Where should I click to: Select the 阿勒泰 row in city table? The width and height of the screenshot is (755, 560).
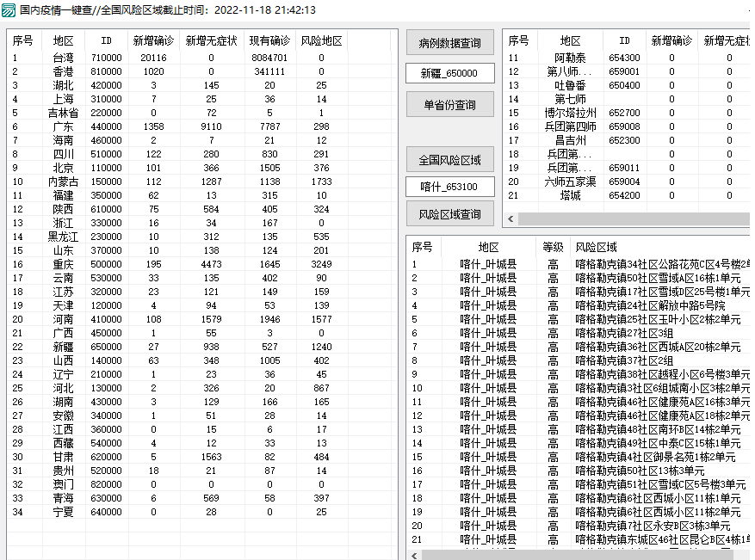point(570,58)
